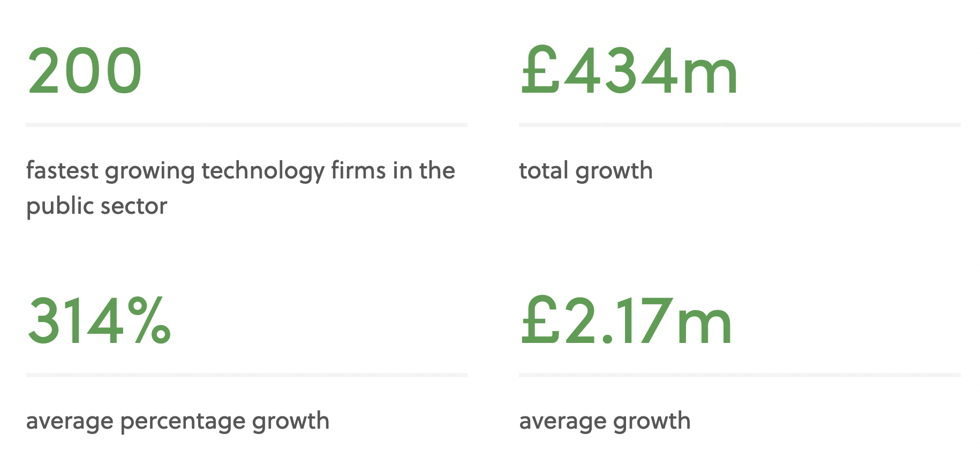
Task: Click the green 200 figure
Action: point(85,71)
